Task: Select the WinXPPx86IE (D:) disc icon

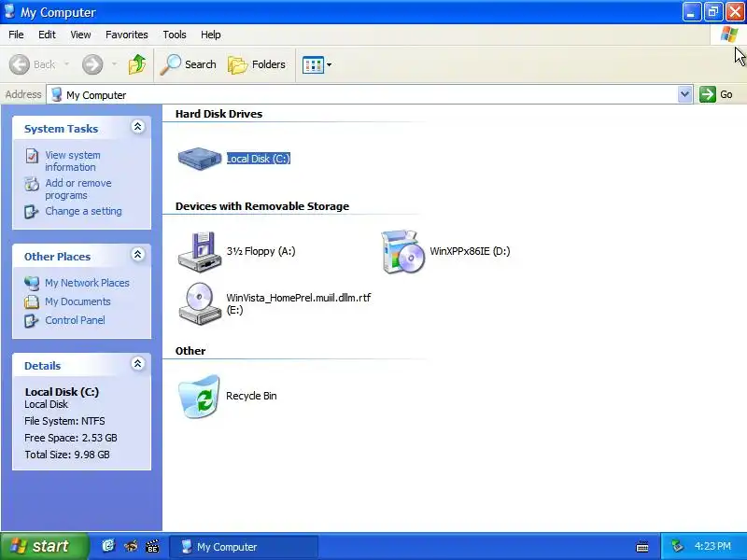Action: click(402, 252)
